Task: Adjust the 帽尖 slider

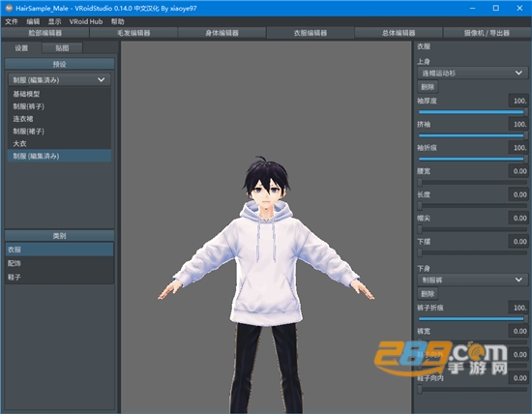Action: [x=473, y=229]
